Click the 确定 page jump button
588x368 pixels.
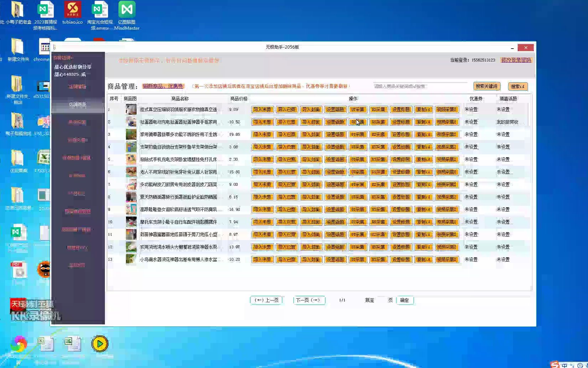pos(405,300)
